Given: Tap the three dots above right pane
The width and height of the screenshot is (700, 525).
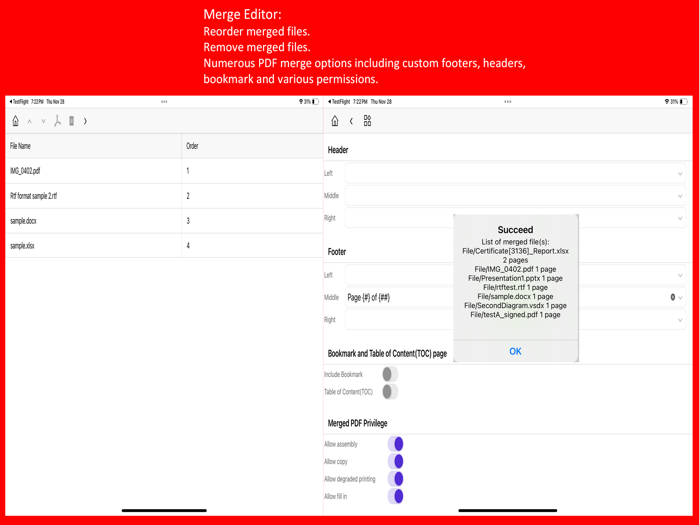Looking at the screenshot, I should [508, 102].
